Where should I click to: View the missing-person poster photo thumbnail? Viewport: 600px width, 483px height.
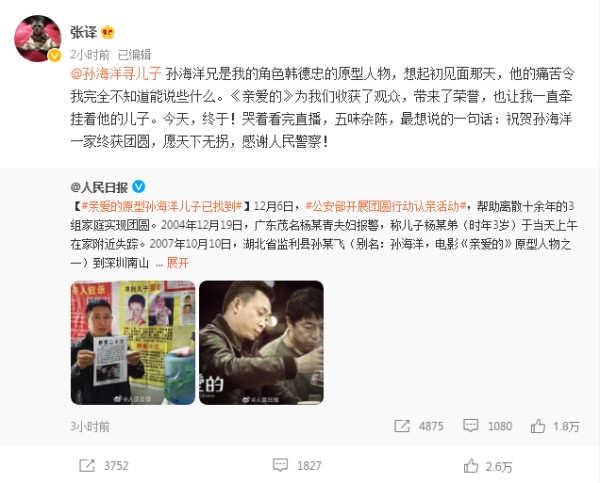click(133, 343)
